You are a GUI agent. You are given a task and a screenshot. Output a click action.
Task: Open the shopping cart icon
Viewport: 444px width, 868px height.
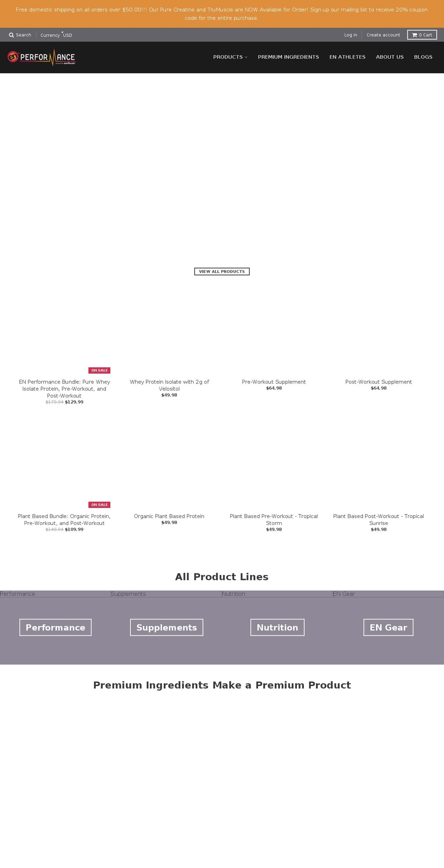[x=421, y=35]
